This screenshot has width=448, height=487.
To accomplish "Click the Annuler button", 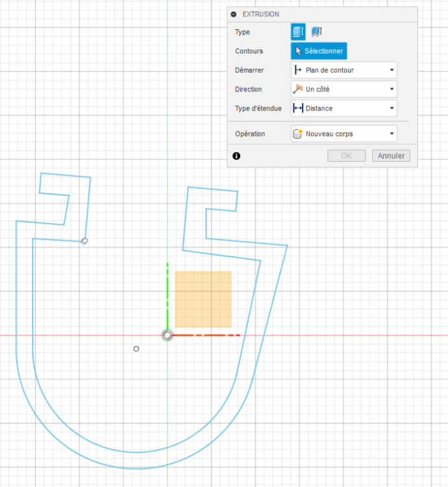I will (391, 156).
